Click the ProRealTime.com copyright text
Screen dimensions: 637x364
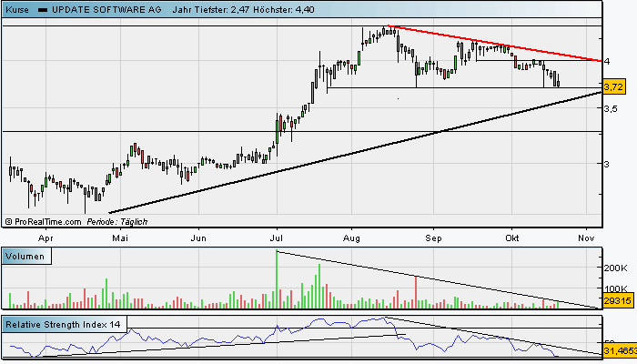43,222
